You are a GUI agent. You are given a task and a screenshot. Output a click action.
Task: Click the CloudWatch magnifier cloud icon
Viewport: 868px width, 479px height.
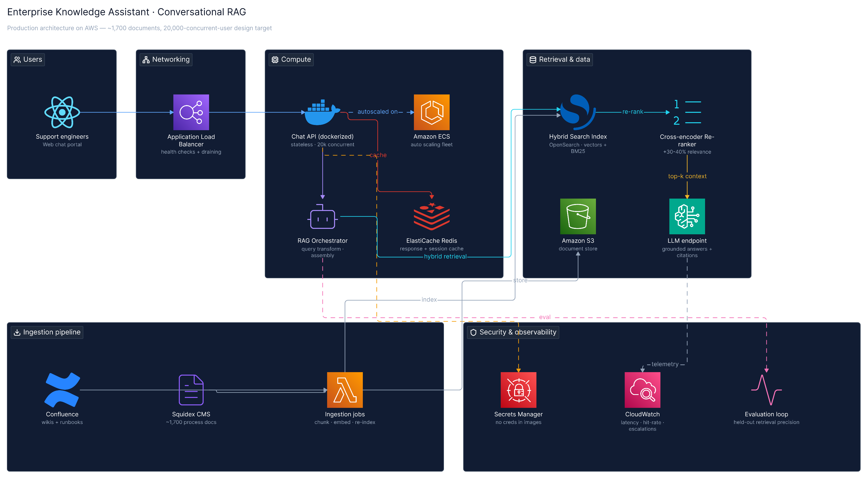tap(642, 390)
